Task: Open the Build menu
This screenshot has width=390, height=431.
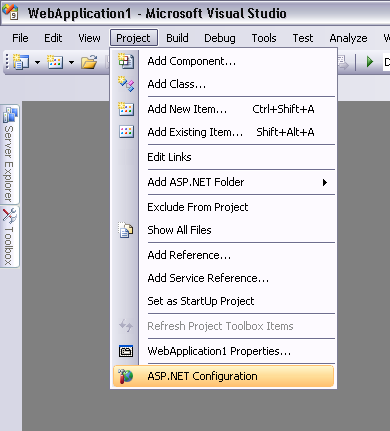Action: [177, 38]
